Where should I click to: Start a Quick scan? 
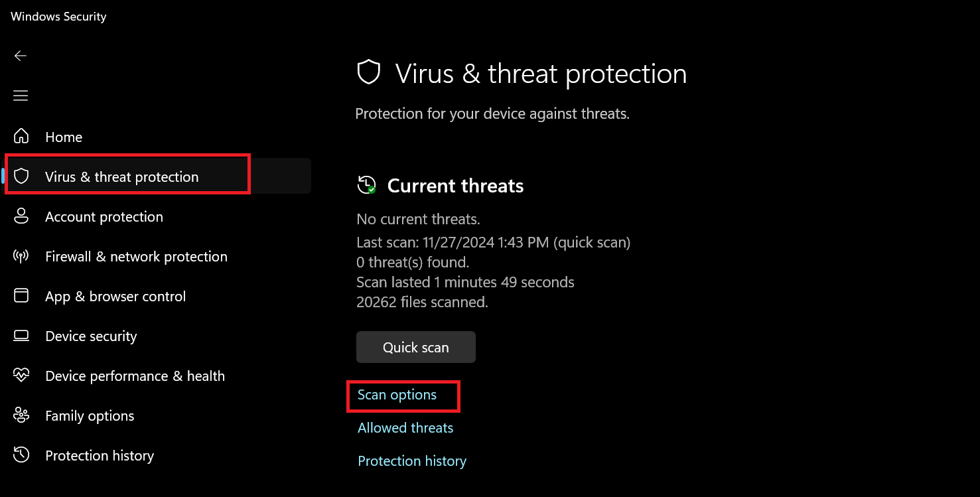(x=416, y=347)
